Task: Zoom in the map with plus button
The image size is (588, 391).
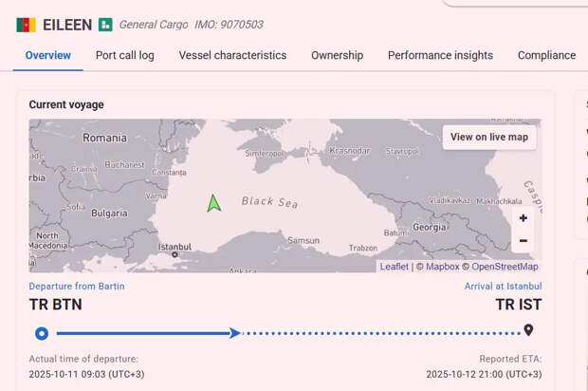Action: 523,218
